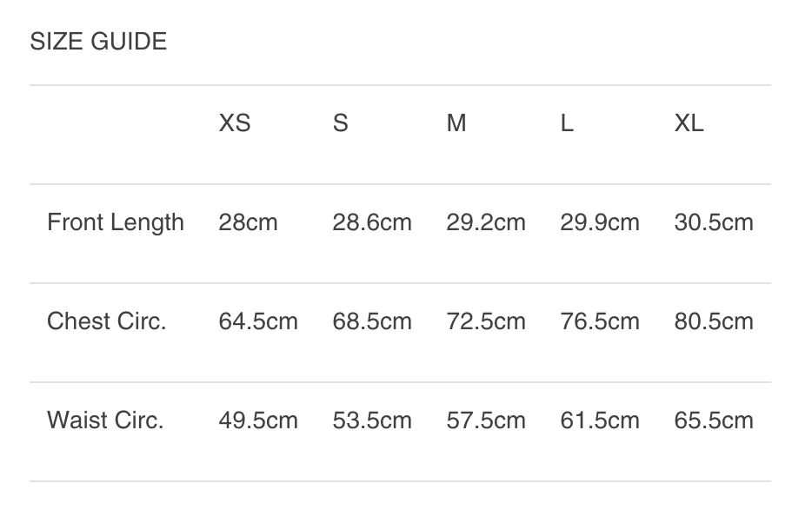Click the Waist Circ. row label

click(x=105, y=420)
